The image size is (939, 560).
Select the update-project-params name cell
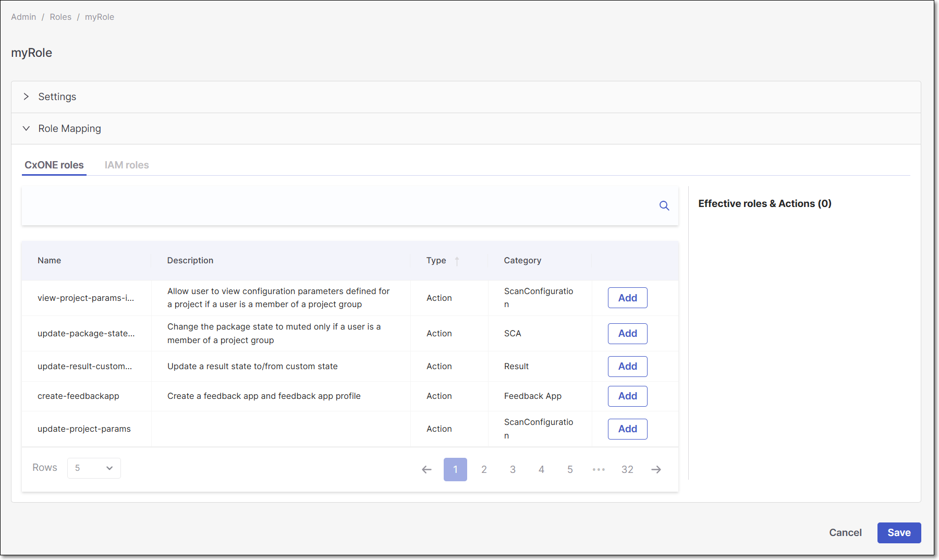pyautogui.click(x=84, y=429)
